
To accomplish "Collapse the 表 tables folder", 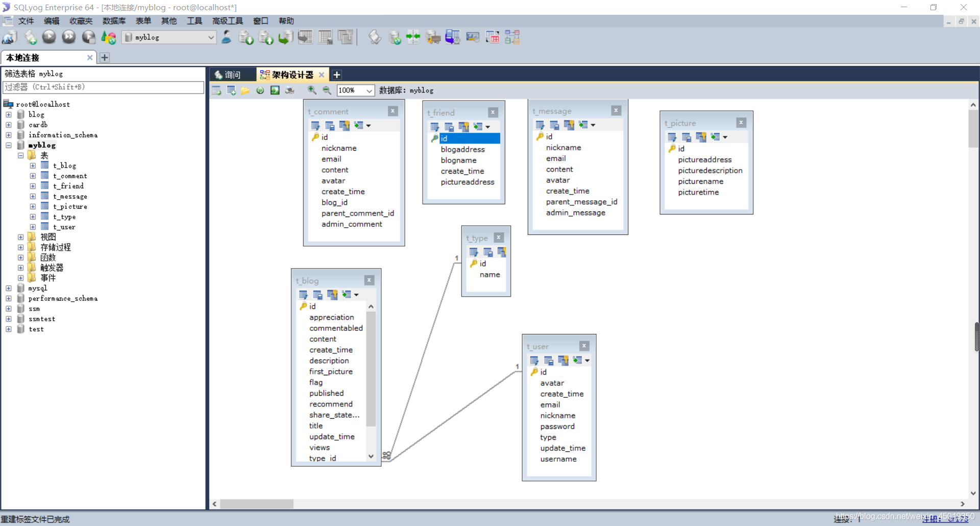I will pyautogui.click(x=20, y=155).
